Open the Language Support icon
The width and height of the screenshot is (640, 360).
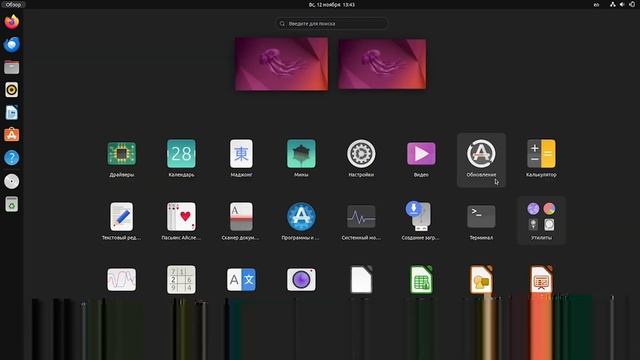[x=241, y=280]
